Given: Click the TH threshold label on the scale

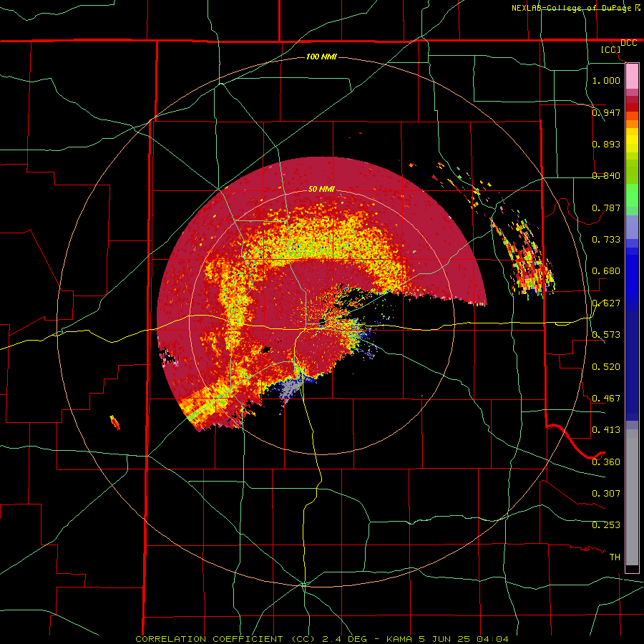Looking at the screenshot, I should click(615, 557).
